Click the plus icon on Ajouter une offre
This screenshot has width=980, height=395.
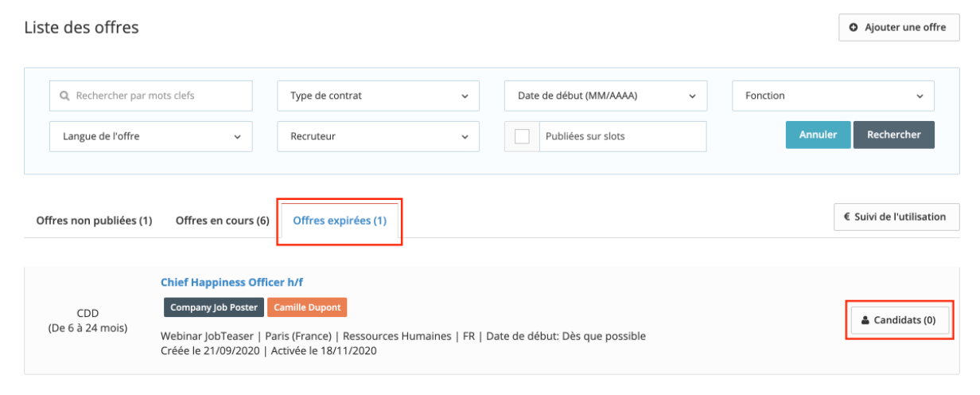854,27
